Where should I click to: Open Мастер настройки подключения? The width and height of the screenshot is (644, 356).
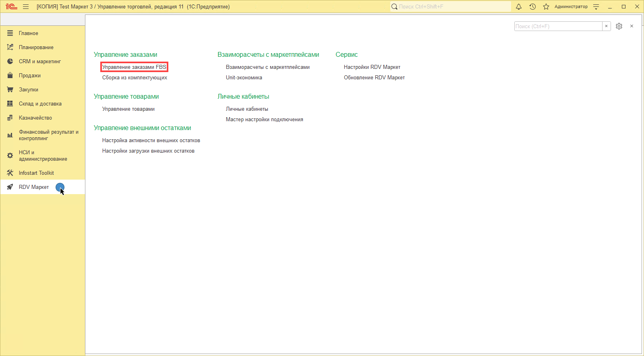pos(265,119)
